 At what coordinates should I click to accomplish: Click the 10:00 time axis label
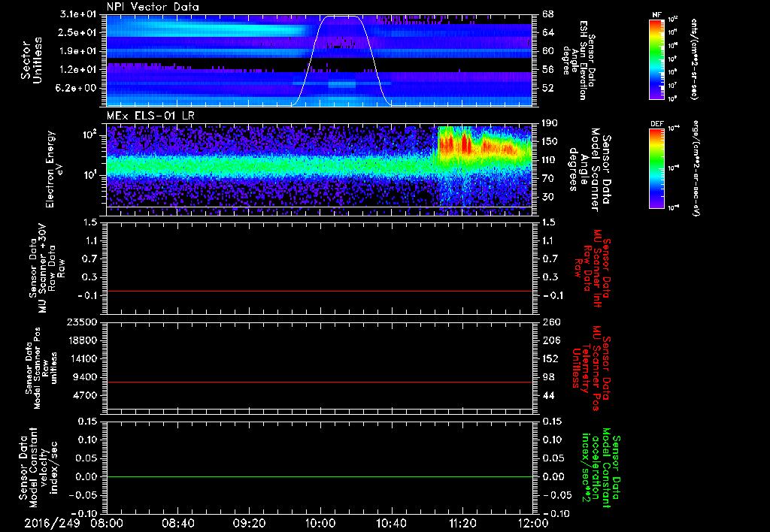(x=320, y=524)
